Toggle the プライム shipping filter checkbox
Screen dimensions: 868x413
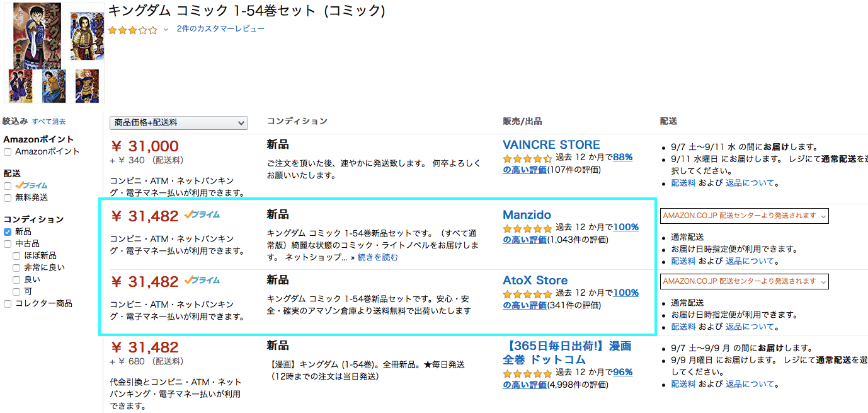(x=8, y=186)
